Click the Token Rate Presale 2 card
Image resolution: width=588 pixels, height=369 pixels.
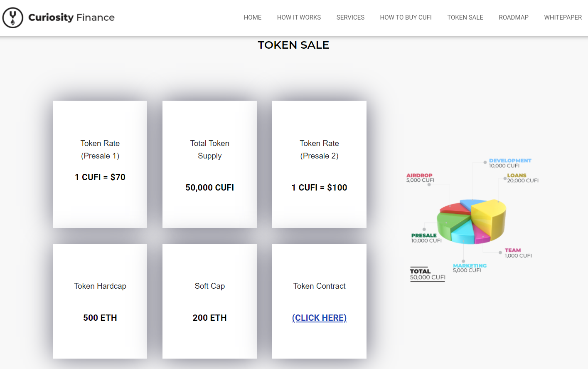tap(319, 164)
